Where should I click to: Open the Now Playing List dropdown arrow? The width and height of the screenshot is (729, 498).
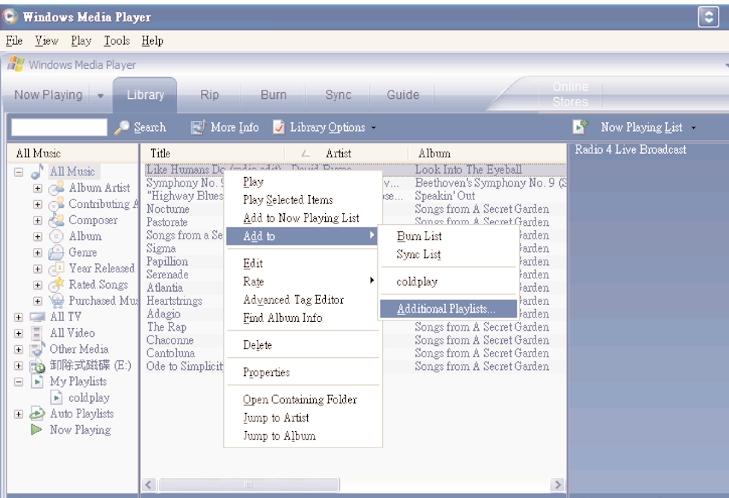[x=693, y=127]
